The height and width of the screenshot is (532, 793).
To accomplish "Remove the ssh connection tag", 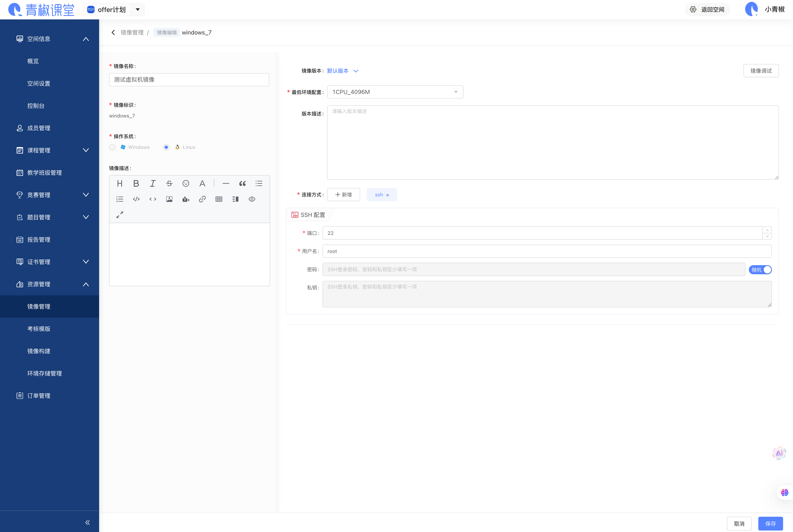I will pos(388,195).
